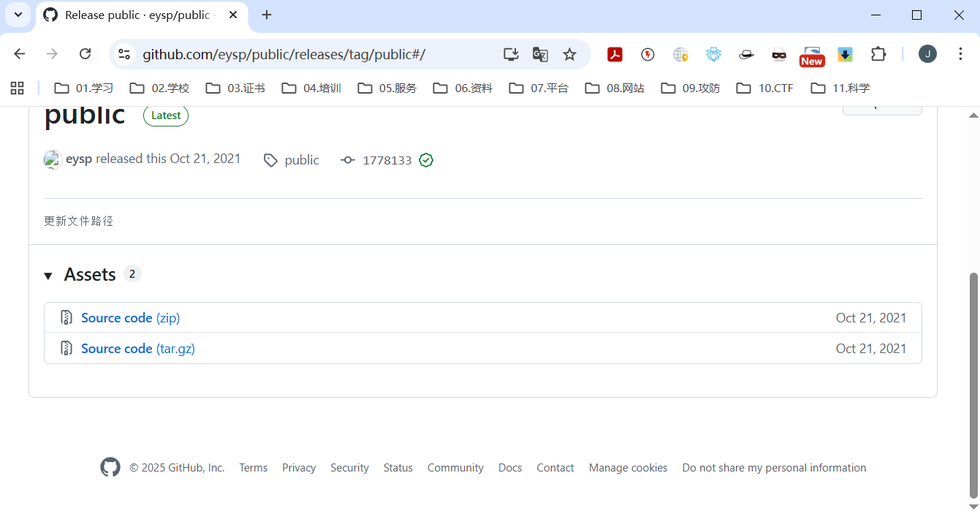Click the forward navigation arrow

(52, 53)
